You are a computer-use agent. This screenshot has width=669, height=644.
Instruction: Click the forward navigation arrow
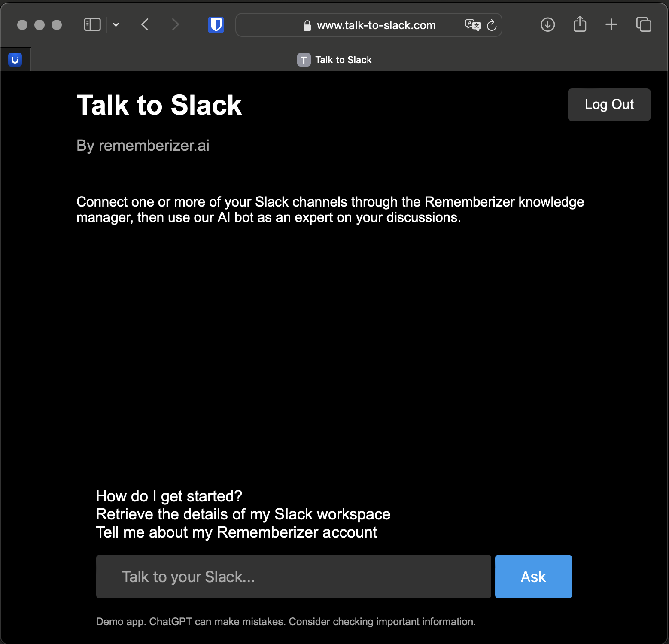(x=176, y=24)
